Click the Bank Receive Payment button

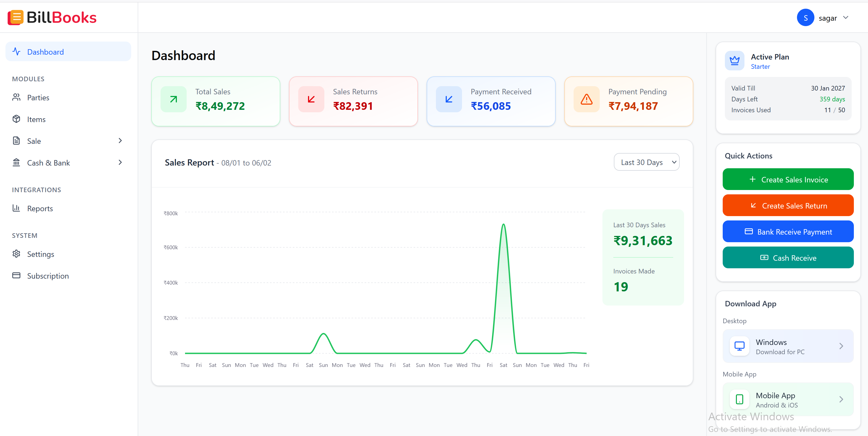tap(788, 231)
